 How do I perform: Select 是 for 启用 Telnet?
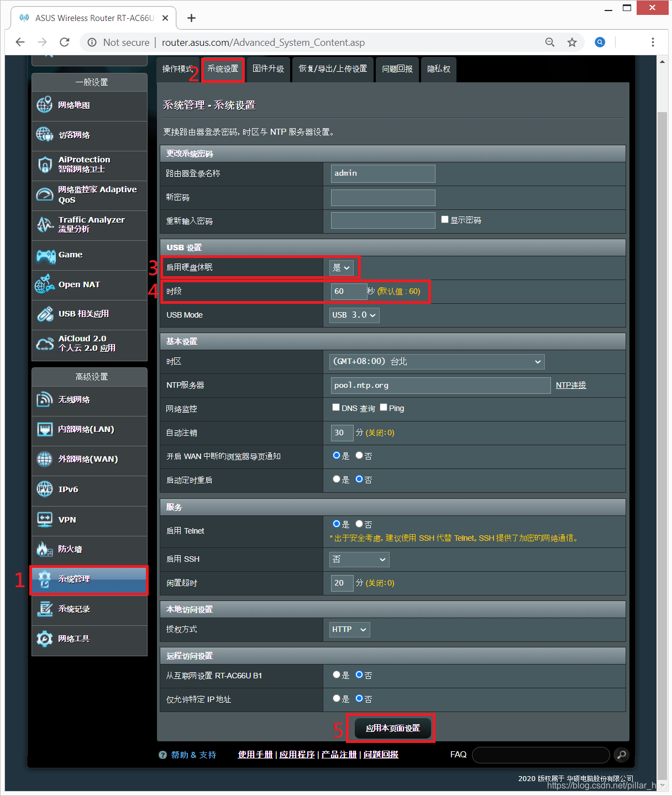pos(337,524)
